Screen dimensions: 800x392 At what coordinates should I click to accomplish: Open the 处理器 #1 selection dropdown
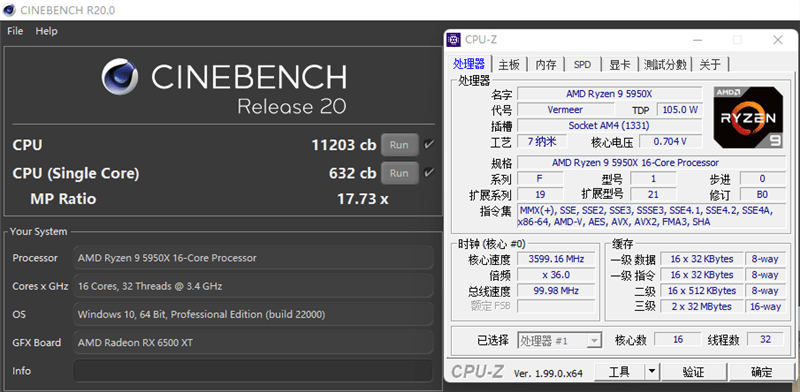[x=560, y=340]
